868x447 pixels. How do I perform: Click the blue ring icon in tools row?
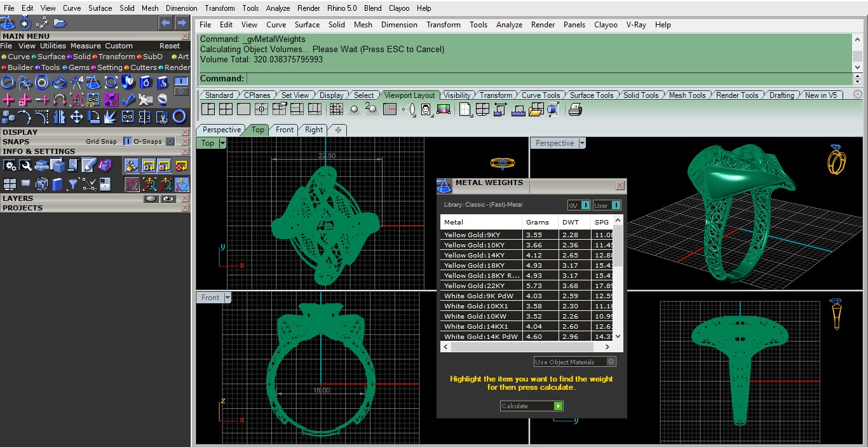[x=179, y=116]
